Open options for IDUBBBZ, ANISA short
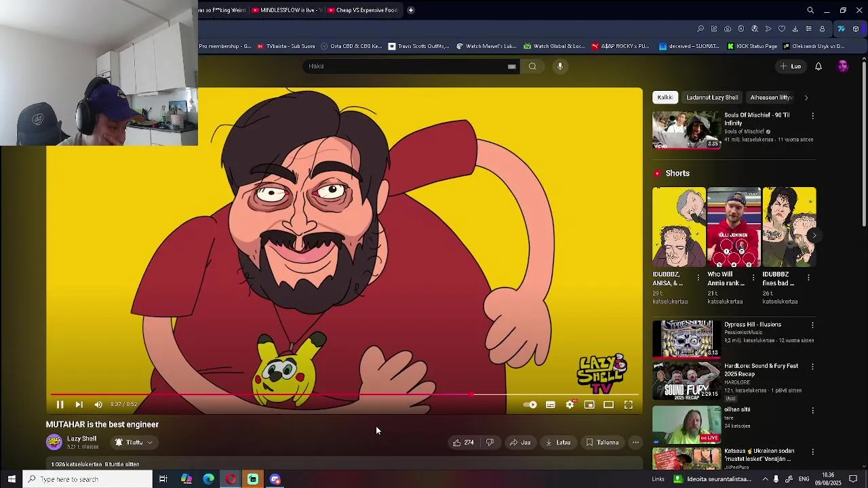The image size is (868, 488). (698, 278)
